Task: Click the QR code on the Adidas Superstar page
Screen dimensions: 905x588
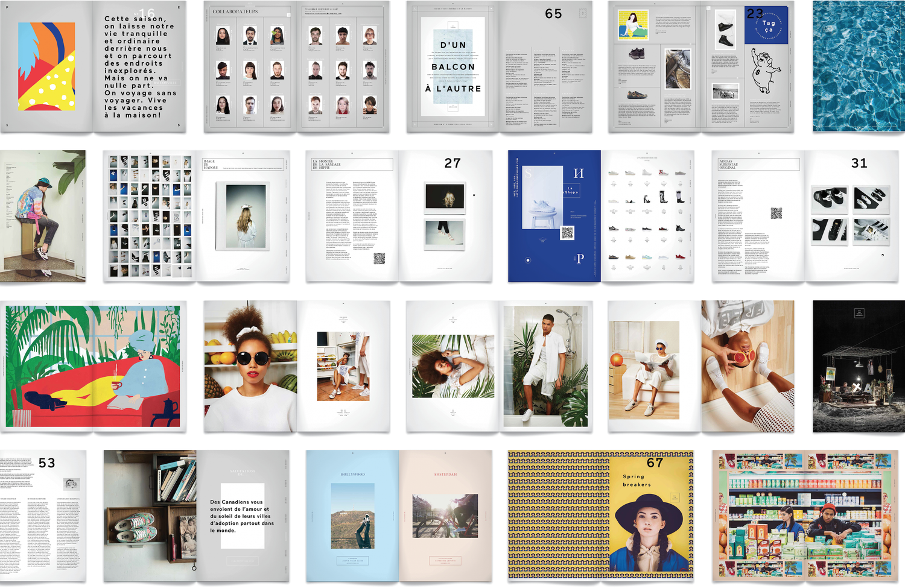Action: pyautogui.click(x=776, y=213)
